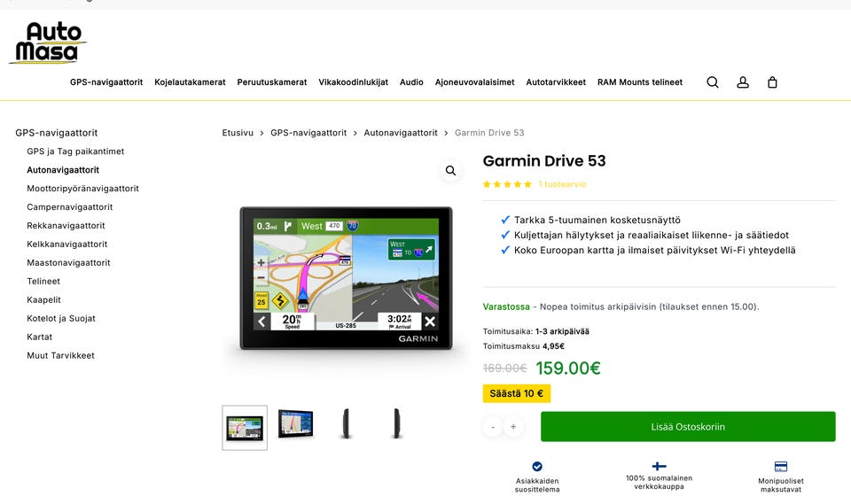Open the 1 tuotearvio review link
This screenshot has width=851, height=504.
562,184
